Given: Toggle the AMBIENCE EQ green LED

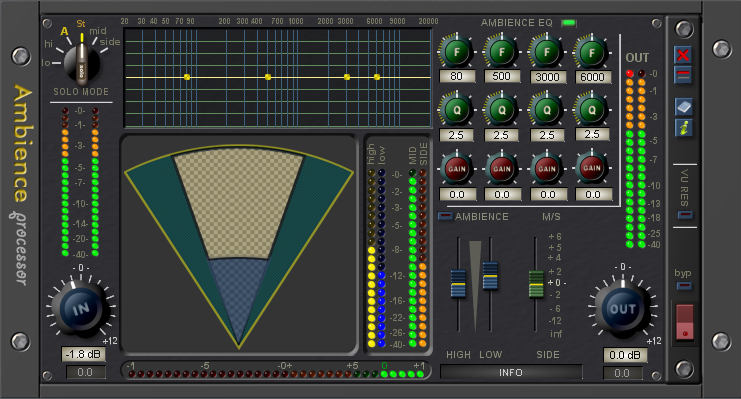Looking at the screenshot, I should click(569, 23).
